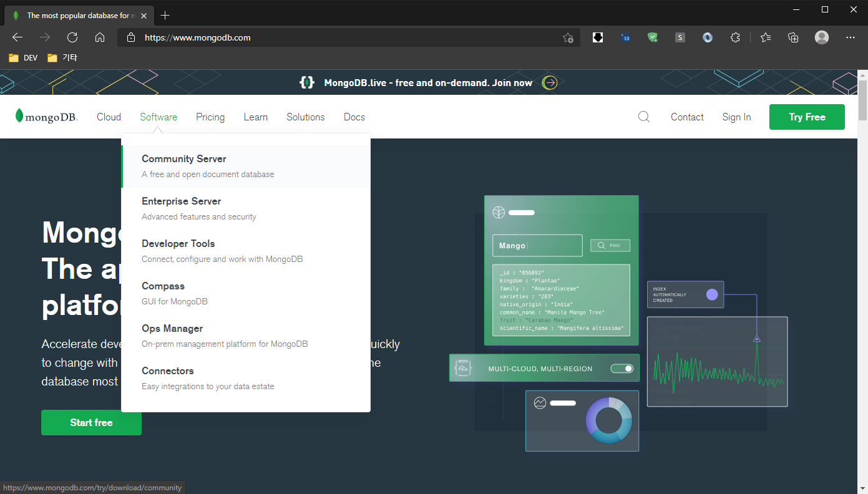
Task: Click the blue calendar extension icon
Action: click(x=625, y=37)
